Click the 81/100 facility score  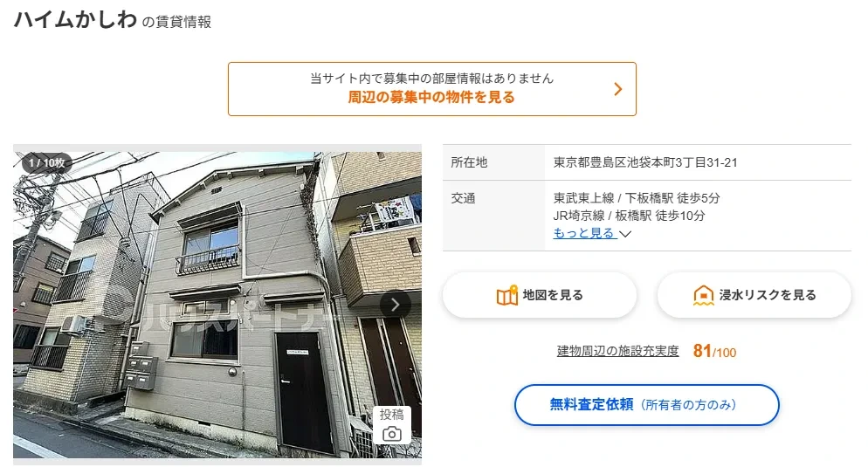pos(714,352)
